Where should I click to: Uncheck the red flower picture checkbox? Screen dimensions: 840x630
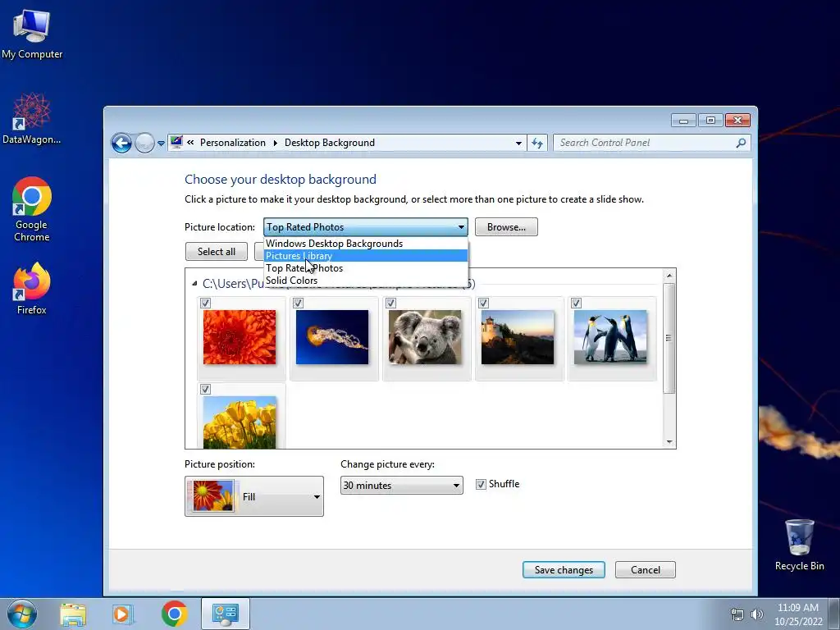[205, 304]
